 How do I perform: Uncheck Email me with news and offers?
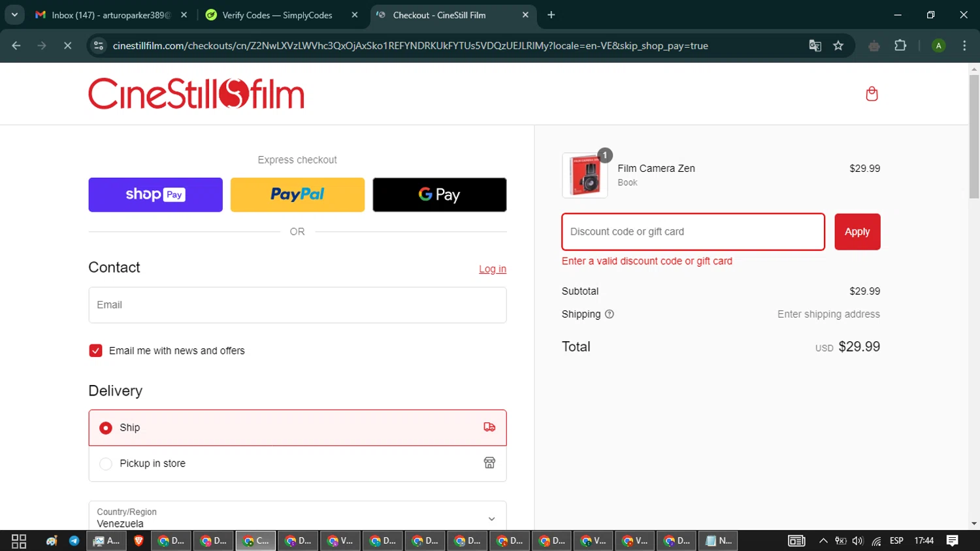pos(95,350)
